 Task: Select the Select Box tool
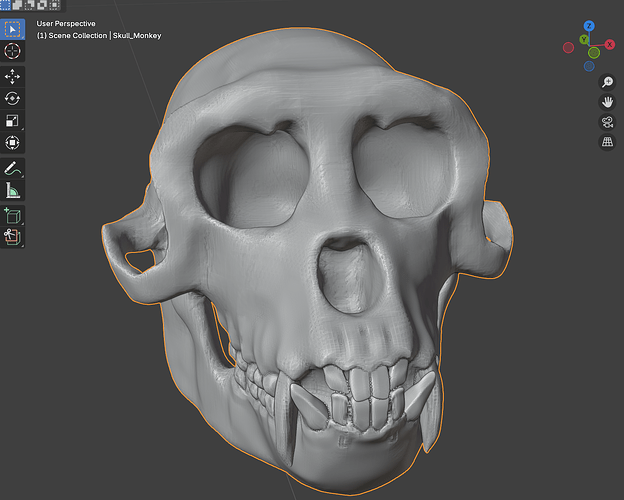coord(12,29)
